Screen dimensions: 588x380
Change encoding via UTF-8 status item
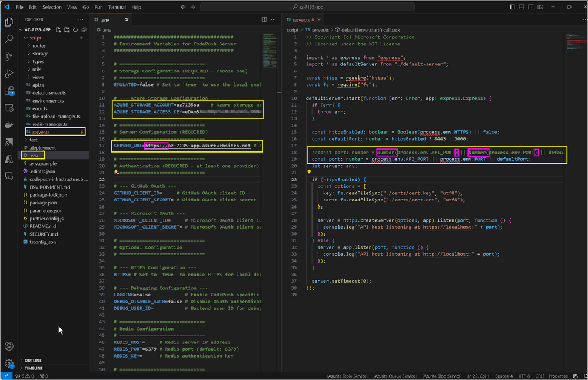(x=524, y=376)
